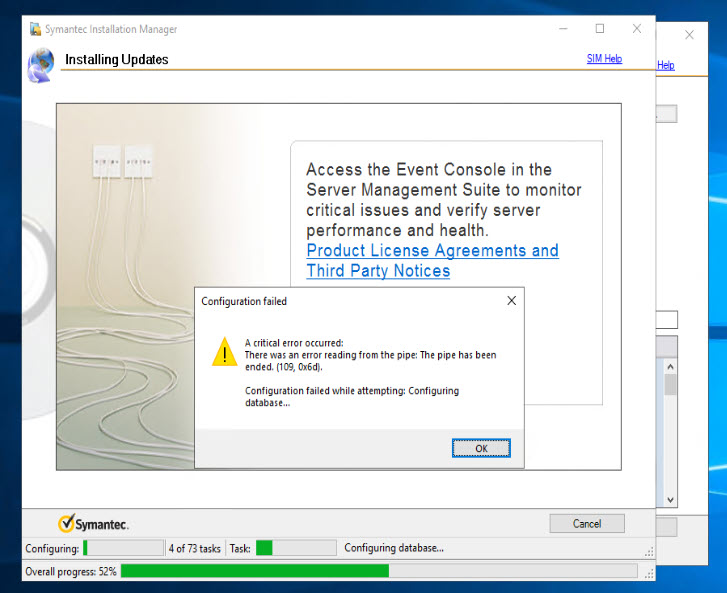Screen dimensions: 727x593
Task: Close the background window
Action: tap(689, 35)
